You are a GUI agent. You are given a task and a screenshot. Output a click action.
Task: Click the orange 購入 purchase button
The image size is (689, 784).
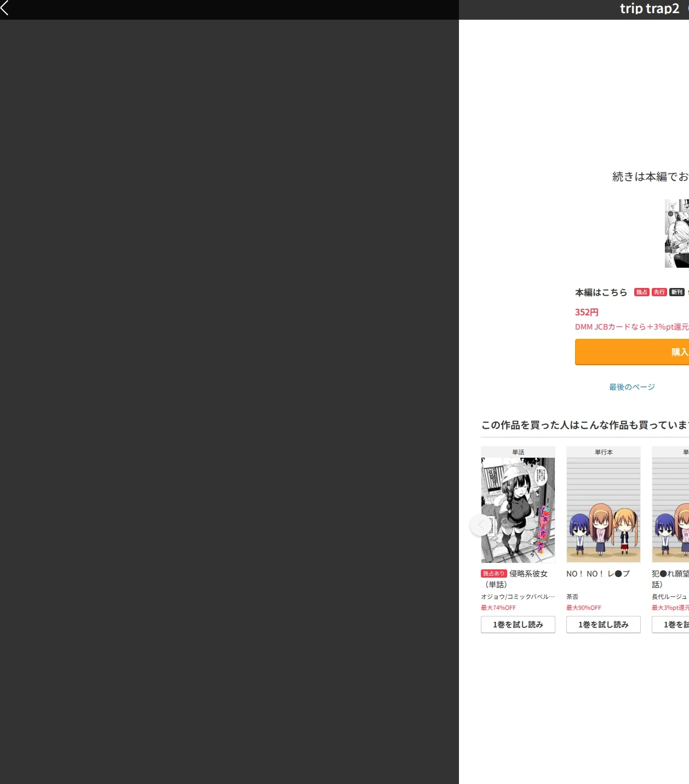pos(632,352)
